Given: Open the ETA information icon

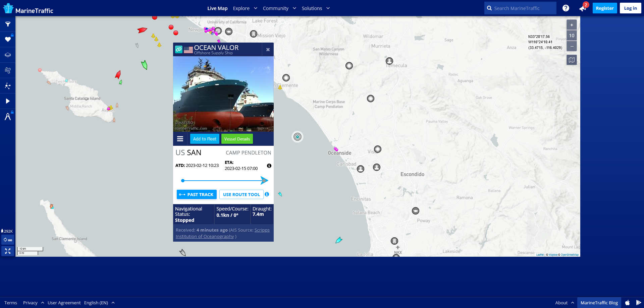Looking at the screenshot, I should [269, 166].
